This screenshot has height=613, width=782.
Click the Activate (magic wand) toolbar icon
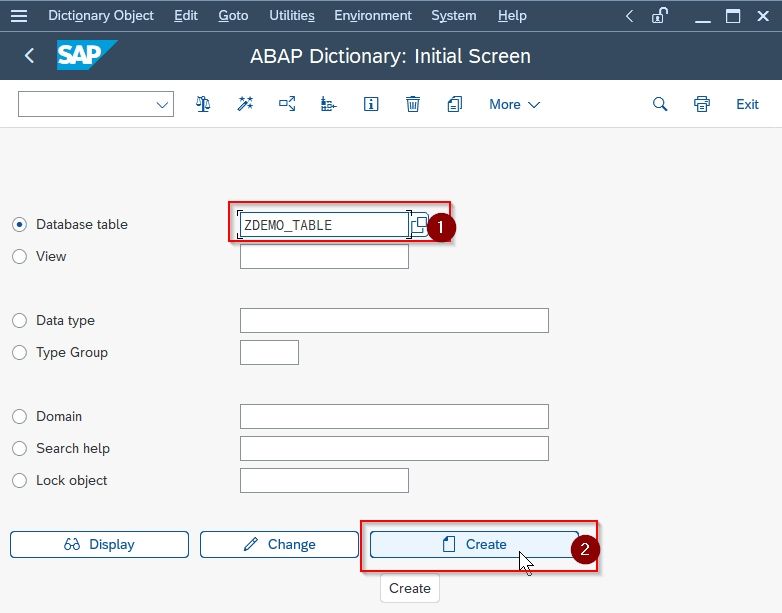pos(245,104)
